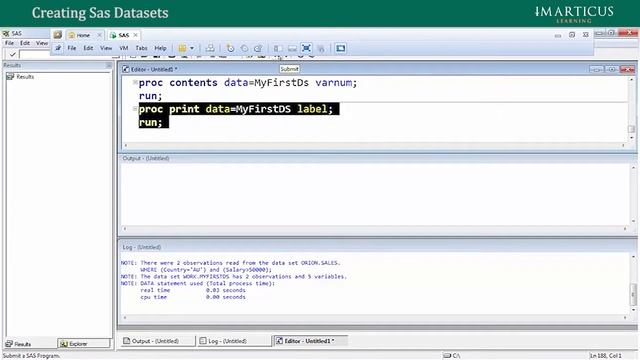The height and width of the screenshot is (360, 640).
Task: Click the proc contents code line
Action: pos(248,82)
